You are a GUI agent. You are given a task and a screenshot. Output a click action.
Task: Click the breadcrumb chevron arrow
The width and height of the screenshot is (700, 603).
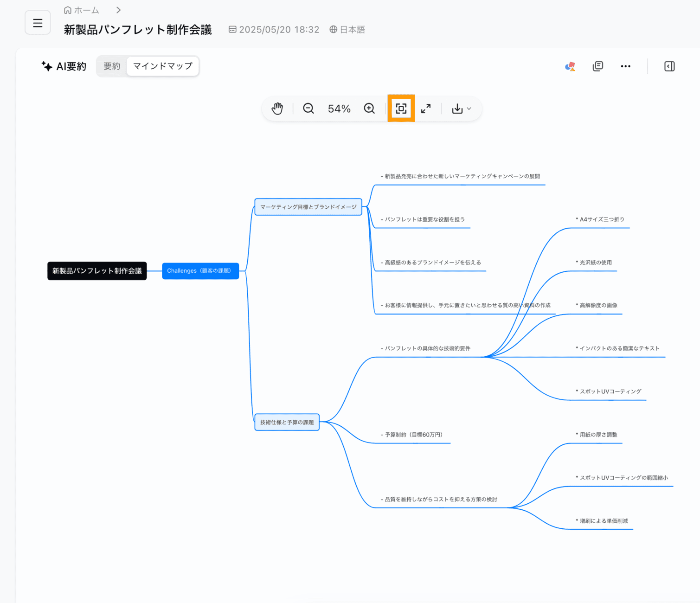tap(118, 10)
